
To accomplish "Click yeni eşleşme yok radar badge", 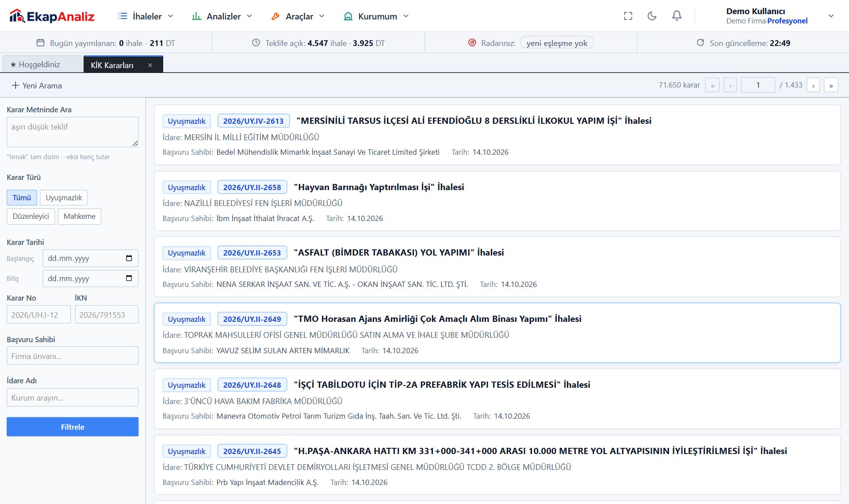I will click(557, 43).
